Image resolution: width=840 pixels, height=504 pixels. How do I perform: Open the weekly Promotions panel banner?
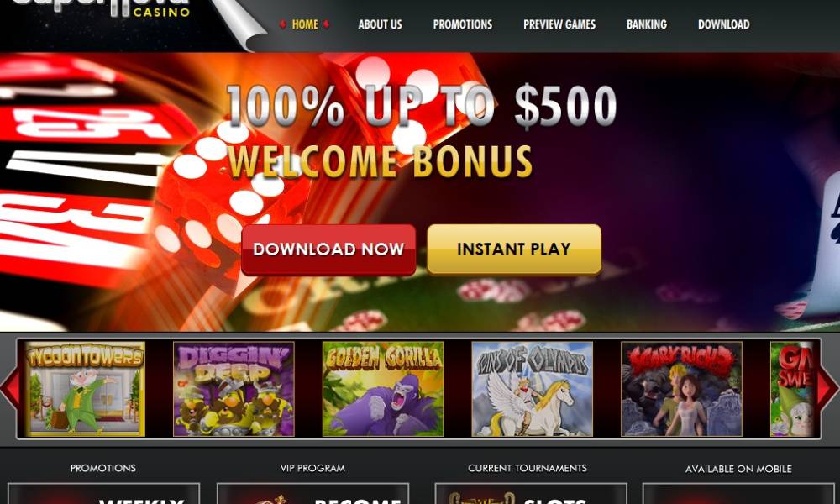103,493
